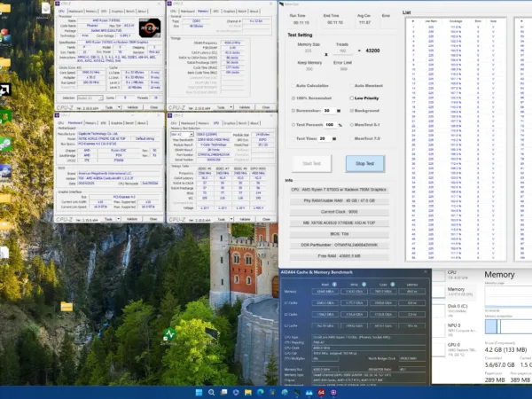Switch to CPU-Z purple taskbar icon
The width and height of the screenshot is (532, 399).
pos(333,392)
